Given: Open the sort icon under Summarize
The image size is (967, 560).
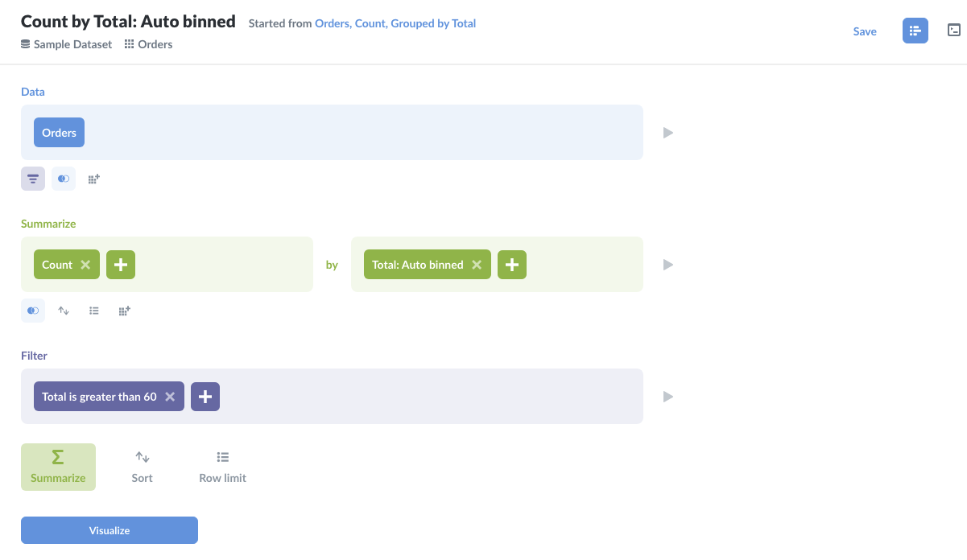Looking at the screenshot, I should click(x=63, y=310).
